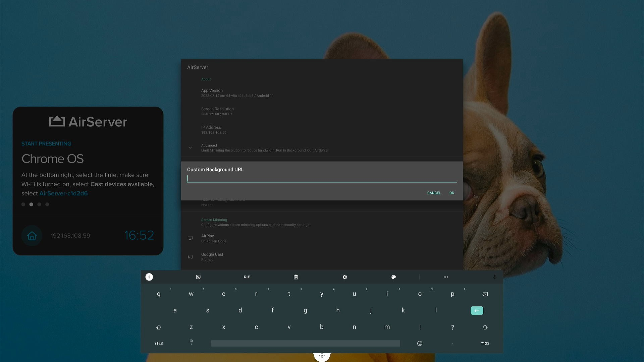Open GIF search on the keyboard

[x=247, y=277]
